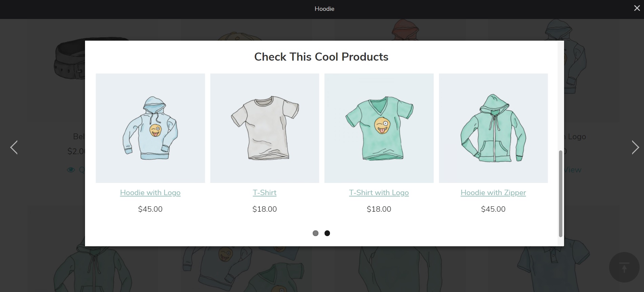Go to previous product with left arrow
The image size is (644, 292).
tap(14, 147)
